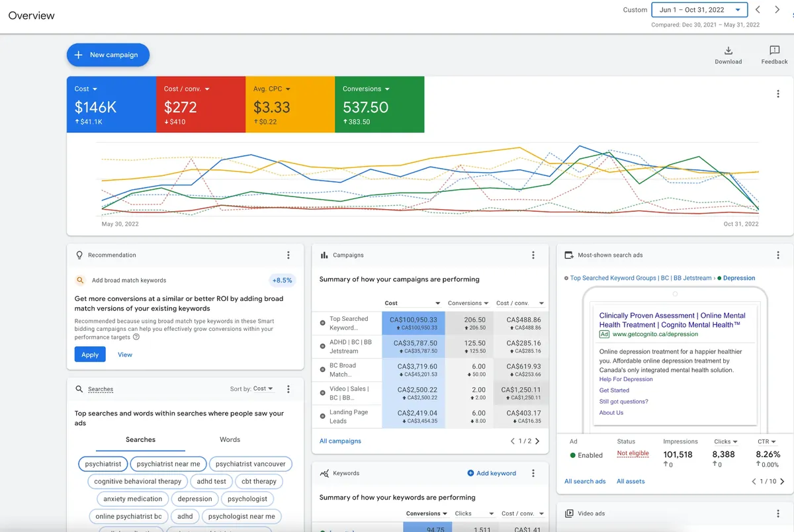
Task: Click status icon of Landing Page Leads campaign
Action: [x=322, y=416]
